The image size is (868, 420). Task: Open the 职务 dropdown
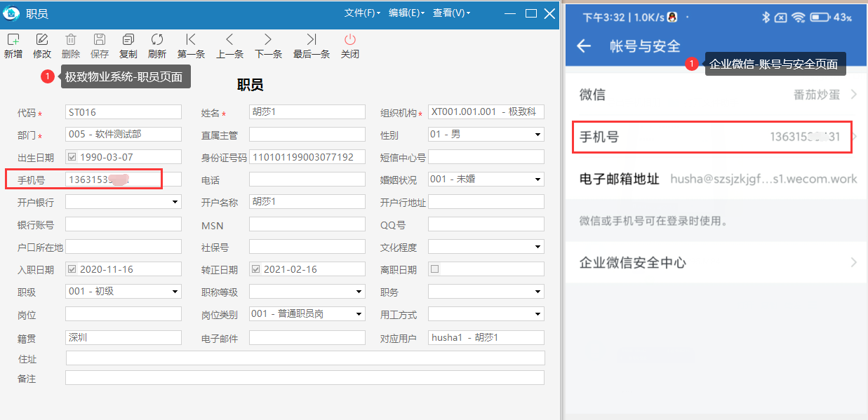tap(538, 292)
